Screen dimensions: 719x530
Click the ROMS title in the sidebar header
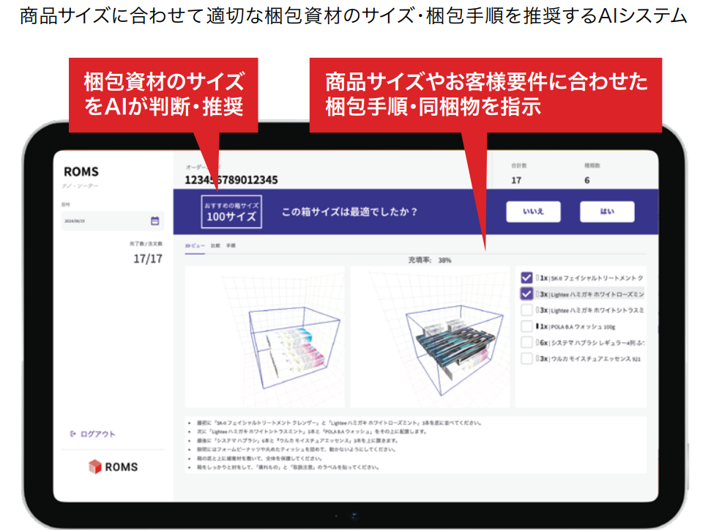pos(79,170)
